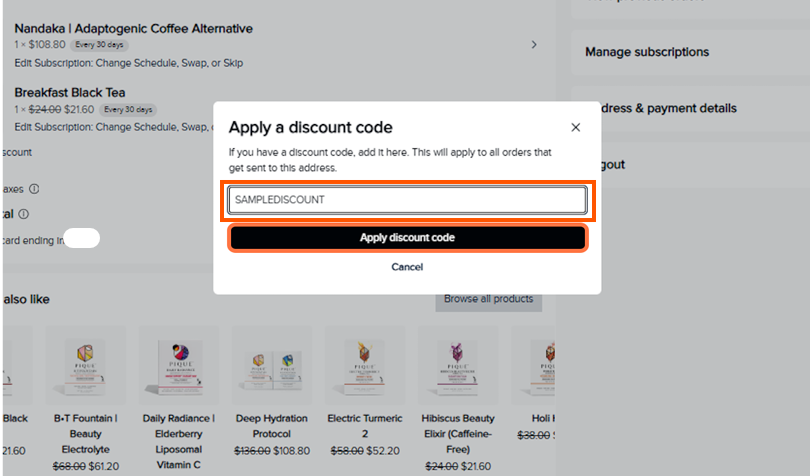The image size is (810, 476).
Task: Click the info icon beside taxes
Action: [x=34, y=188]
